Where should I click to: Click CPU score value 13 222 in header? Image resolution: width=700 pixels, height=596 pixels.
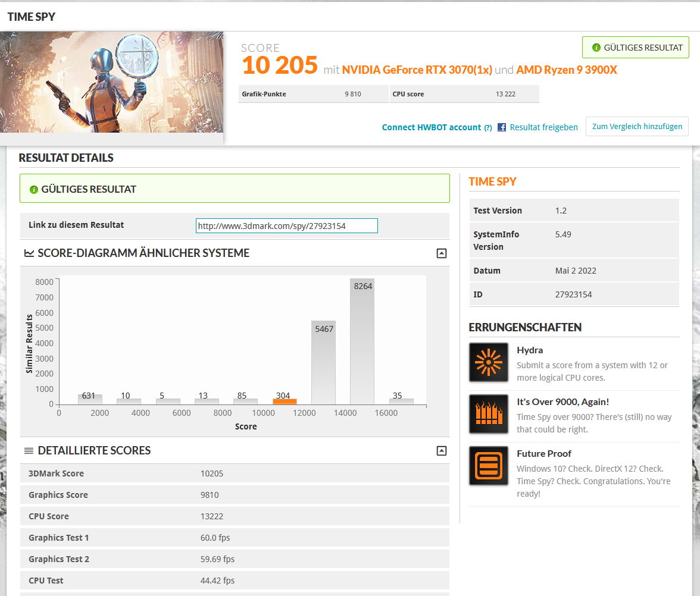coord(505,94)
